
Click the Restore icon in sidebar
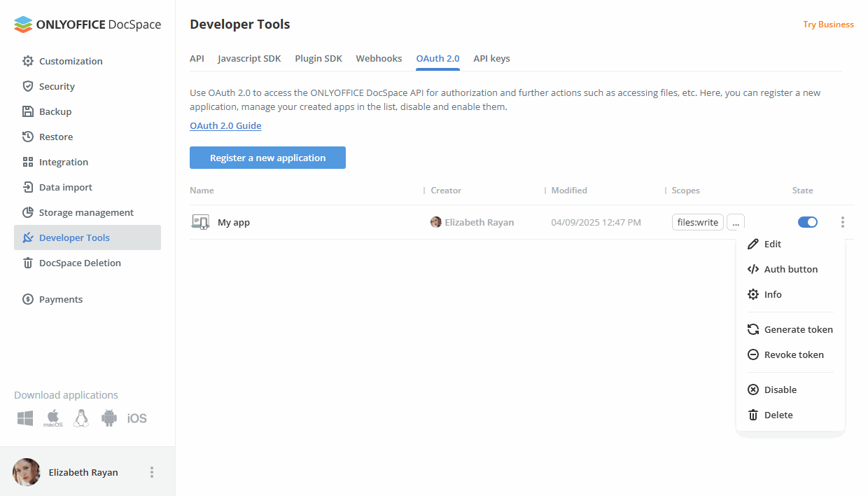tap(28, 136)
